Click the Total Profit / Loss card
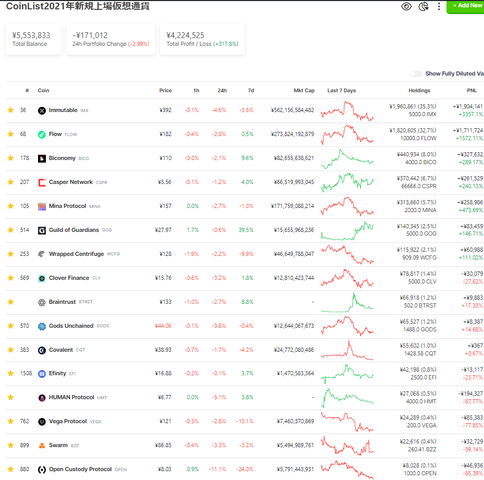The height and width of the screenshot is (480, 484). 202,39
